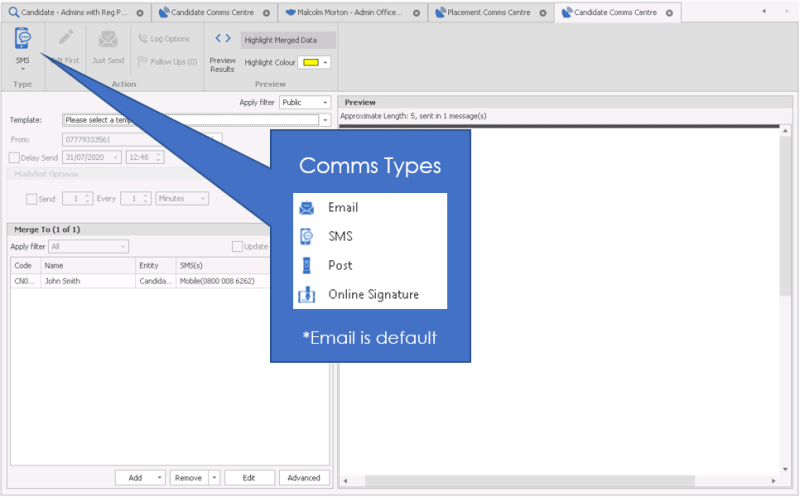800x497 pixels.
Task: Click the Log Options phone icon
Action: point(144,39)
